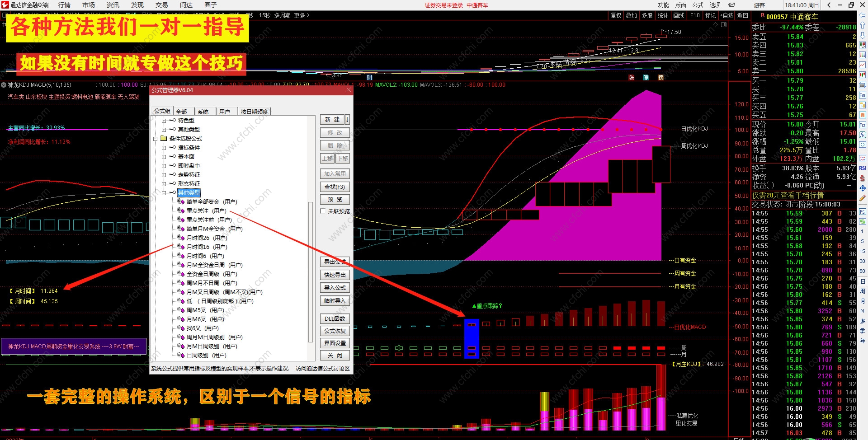Expand the 走势特征 tree node
This screenshot has height=440, width=868.
coord(164,175)
